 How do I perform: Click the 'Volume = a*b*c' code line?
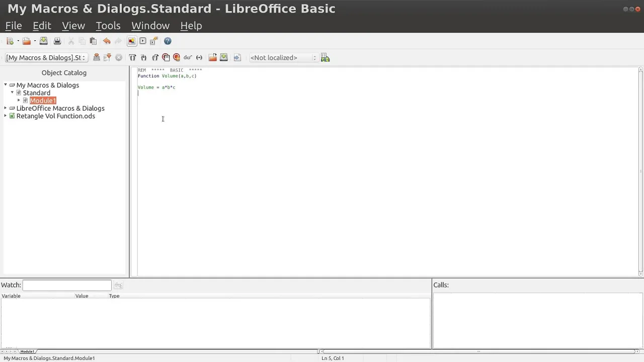(x=156, y=87)
